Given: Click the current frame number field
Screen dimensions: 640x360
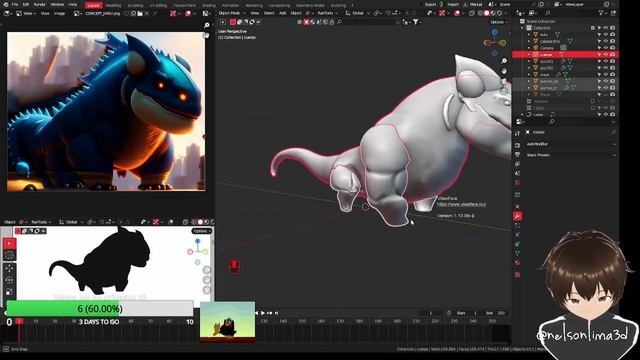Looking at the screenshot, I should pos(431,313).
